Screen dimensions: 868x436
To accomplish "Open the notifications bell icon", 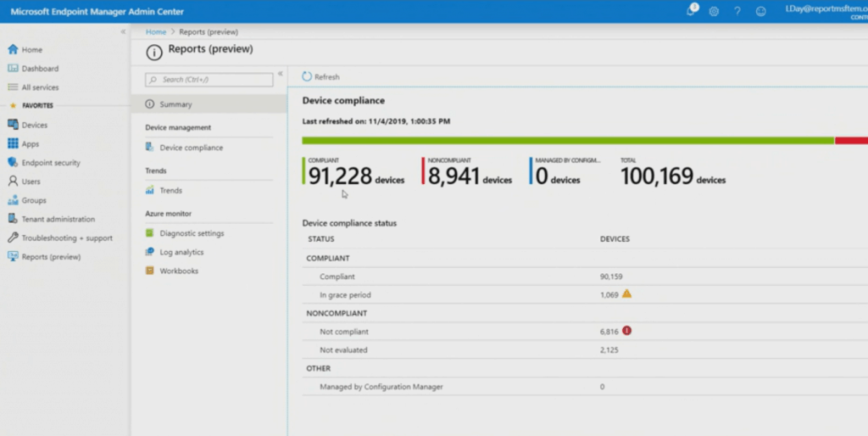I will 692,10.
